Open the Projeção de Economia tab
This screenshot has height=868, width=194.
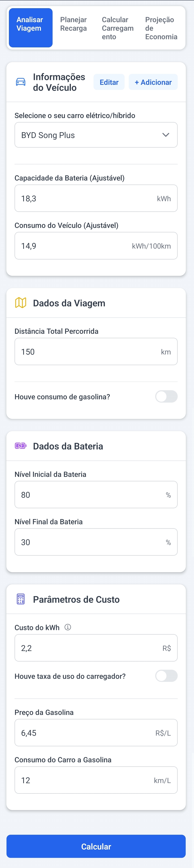(160, 28)
